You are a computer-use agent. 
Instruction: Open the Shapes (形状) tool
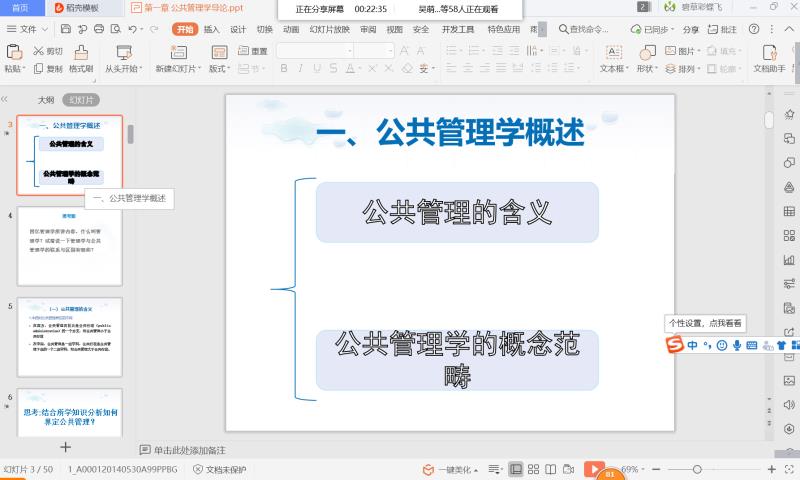click(x=645, y=53)
